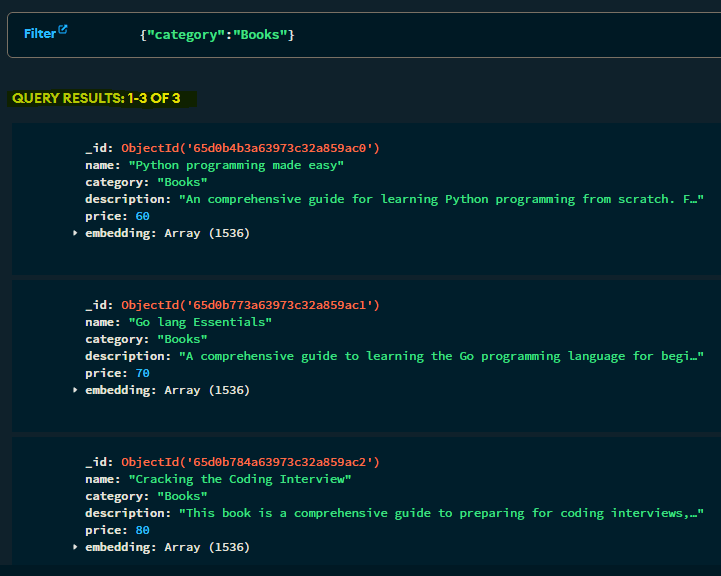The height and width of the screenshot is (576, 721).
Task: Click the name value "Go lang Essentials"
Action: [x=200, y=322]
